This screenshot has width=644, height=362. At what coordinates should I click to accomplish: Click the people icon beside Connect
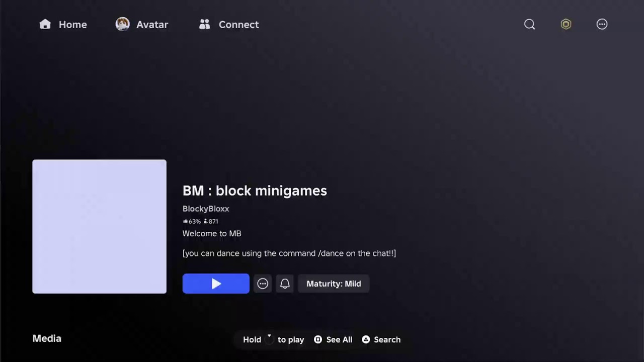coord(204,24)
